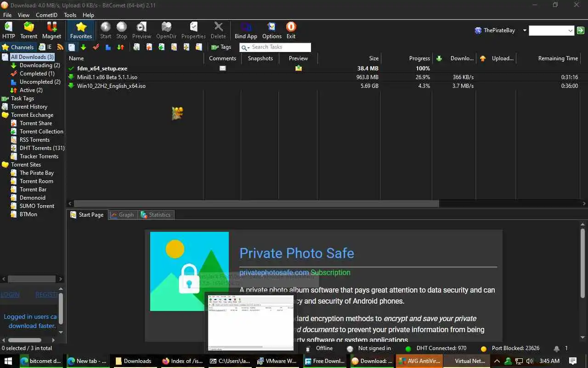Image resolution: width=588 pixels, height=368 pixels.
Task: Select Downloading (2) filter
Action: click(x=40, y=65)
